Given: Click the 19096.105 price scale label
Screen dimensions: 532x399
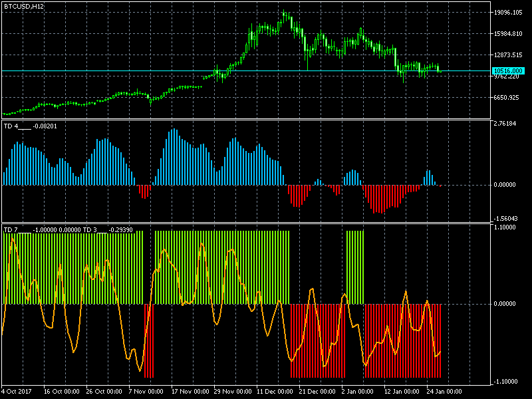Looking at the screenshot, I should 508,13.
